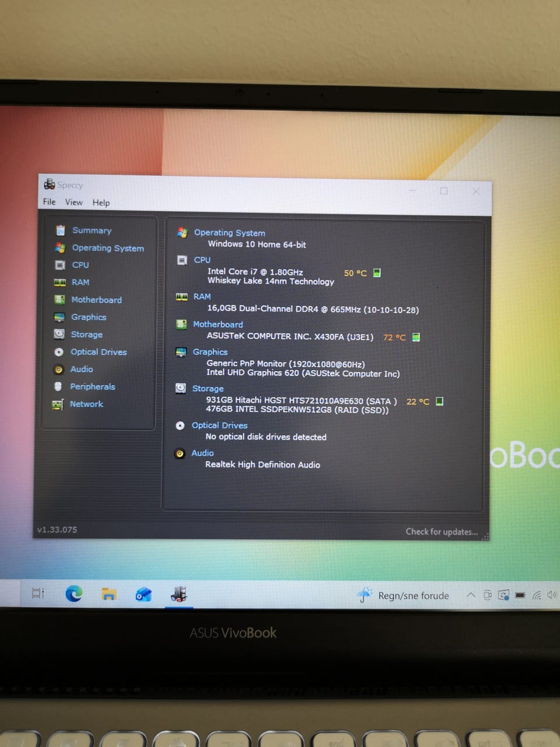Click the RAM icon in summary panel
This screenshot has width=560, height=747.
181,296
